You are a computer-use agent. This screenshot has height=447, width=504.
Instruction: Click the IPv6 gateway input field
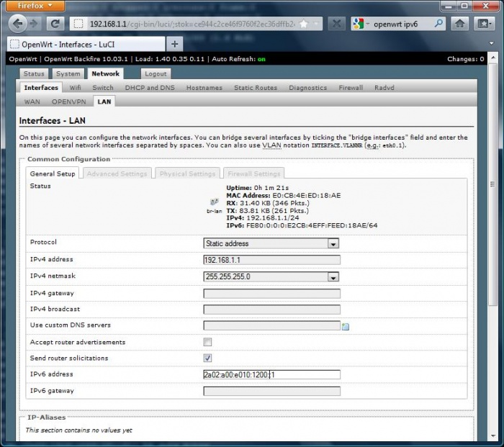271,392
